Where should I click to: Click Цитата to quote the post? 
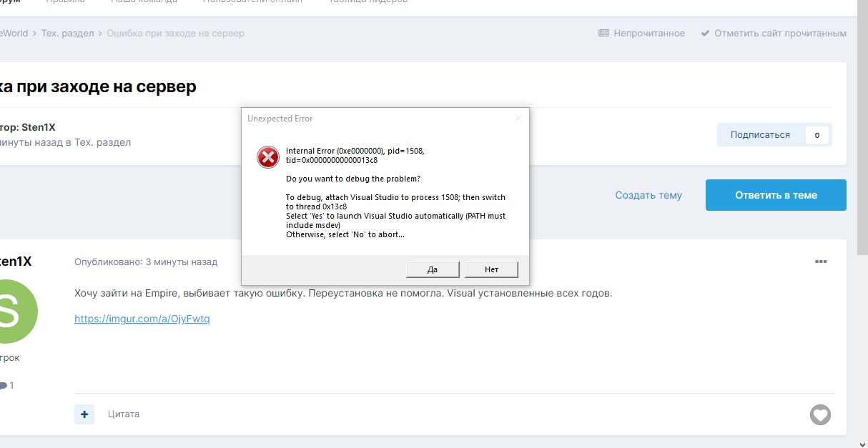124,414
